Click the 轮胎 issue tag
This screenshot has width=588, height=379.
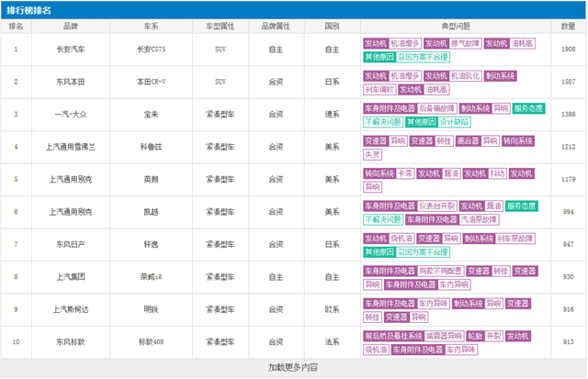tap(475, 336)
